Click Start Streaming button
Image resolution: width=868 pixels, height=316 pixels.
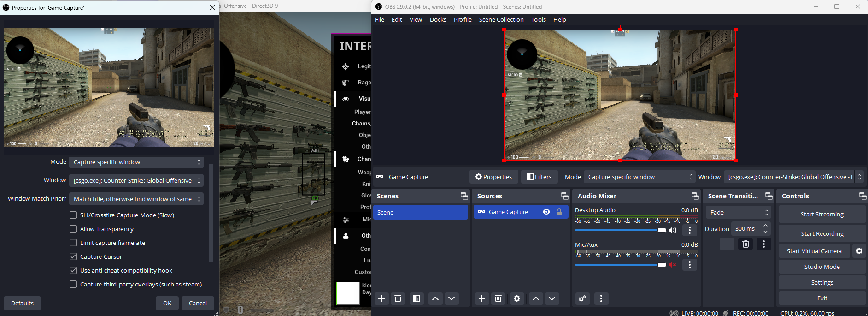pos(822,214)
